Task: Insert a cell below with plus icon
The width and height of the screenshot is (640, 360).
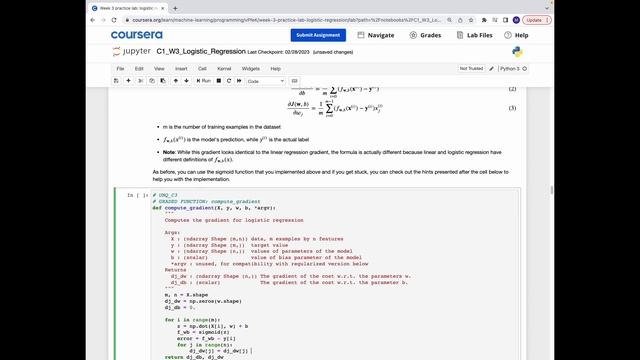Action: click(x=128, y=81)
